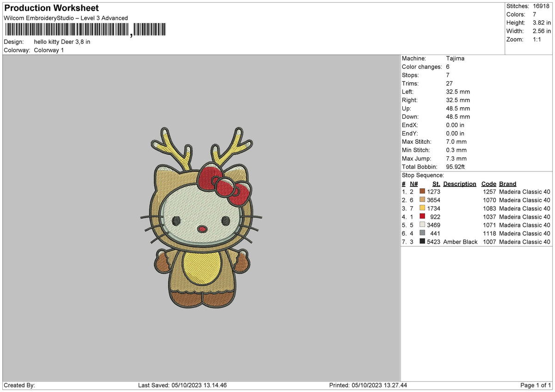Click the Width value 2.56 in
The height and width of the screenshot is (392, 555).
[x=541, y=31]
